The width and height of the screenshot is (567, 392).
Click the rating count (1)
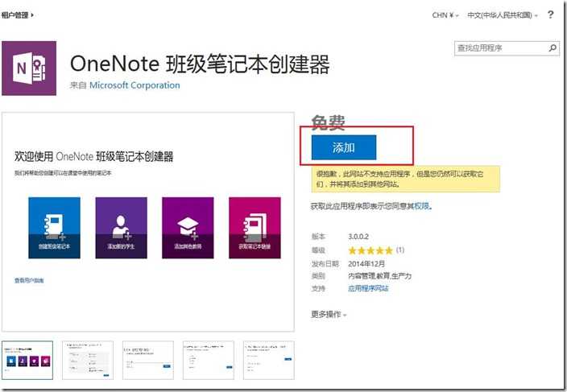pos(400,250)
